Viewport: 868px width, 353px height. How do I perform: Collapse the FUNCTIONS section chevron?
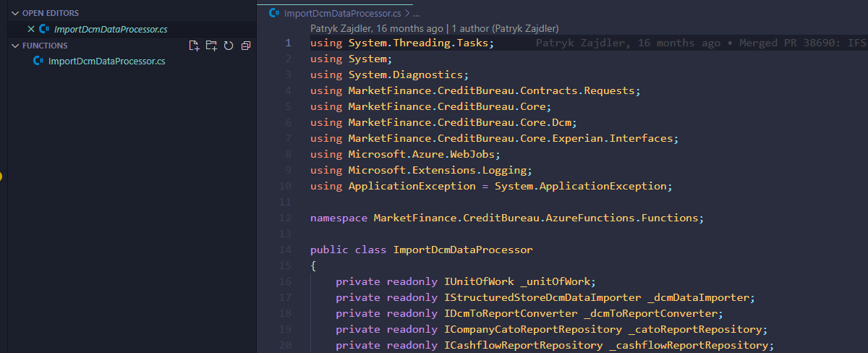tap(15, 46)
